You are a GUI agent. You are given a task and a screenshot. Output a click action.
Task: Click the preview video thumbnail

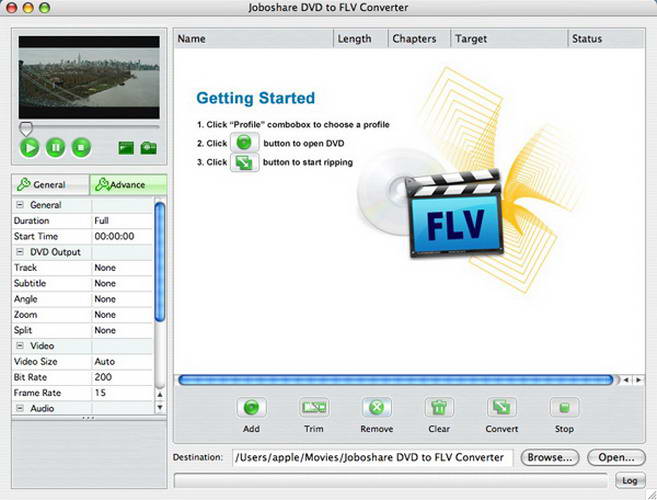(x=89, y=78)
